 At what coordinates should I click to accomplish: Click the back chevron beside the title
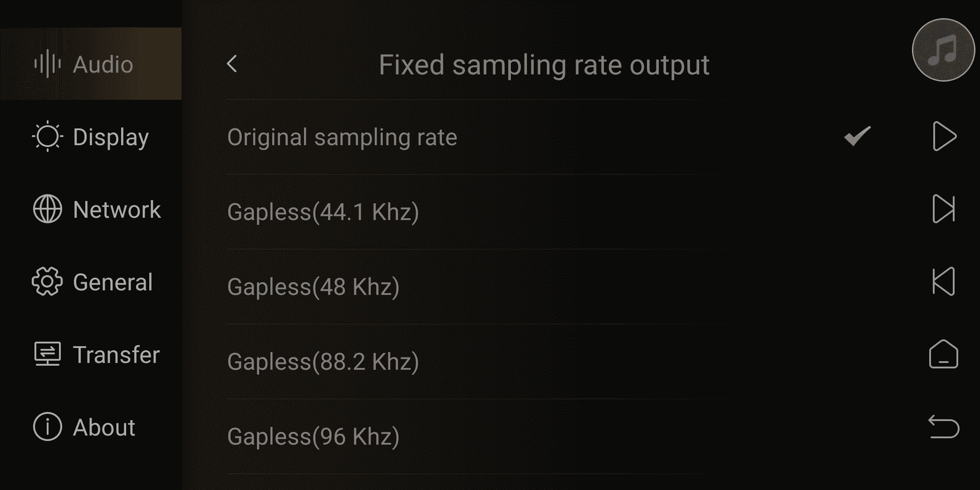232,64
